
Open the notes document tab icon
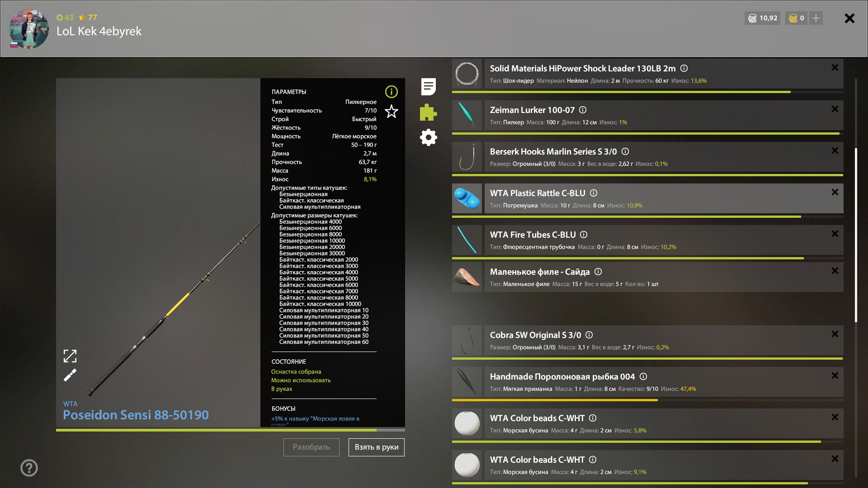(x=428, y=86)
